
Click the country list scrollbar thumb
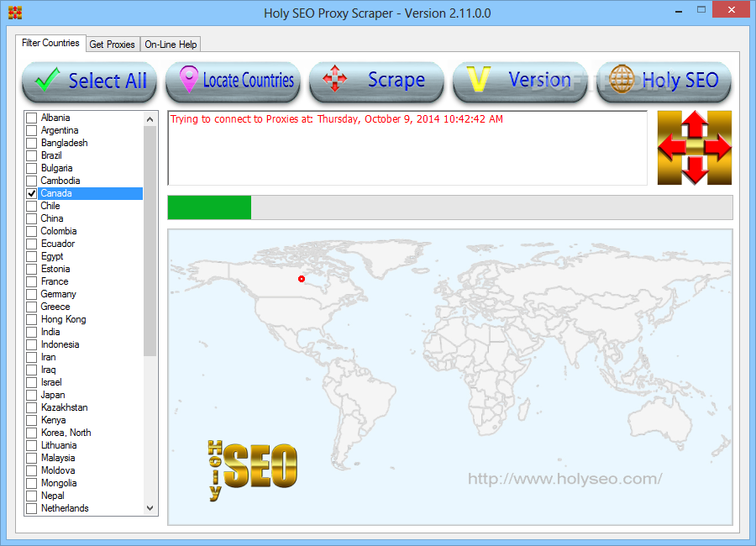(x=150, y=241)
